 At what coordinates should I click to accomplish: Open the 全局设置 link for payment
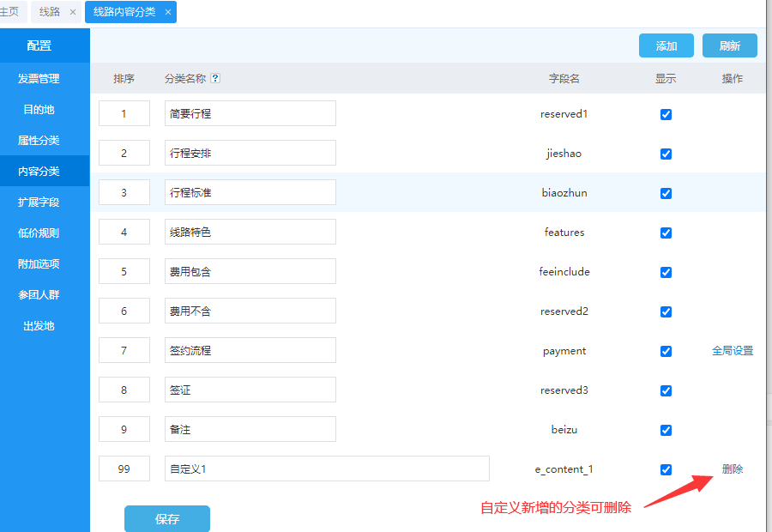733,351
